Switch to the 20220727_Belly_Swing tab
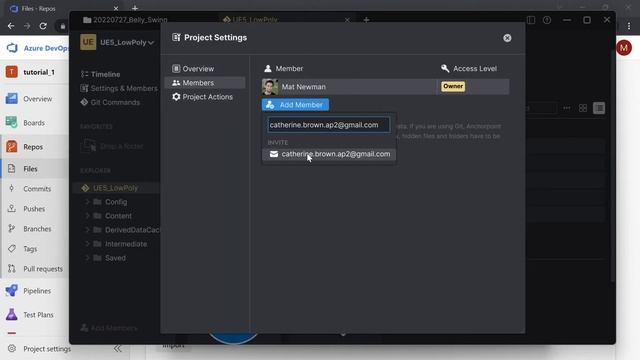 [x=126, y=20]
